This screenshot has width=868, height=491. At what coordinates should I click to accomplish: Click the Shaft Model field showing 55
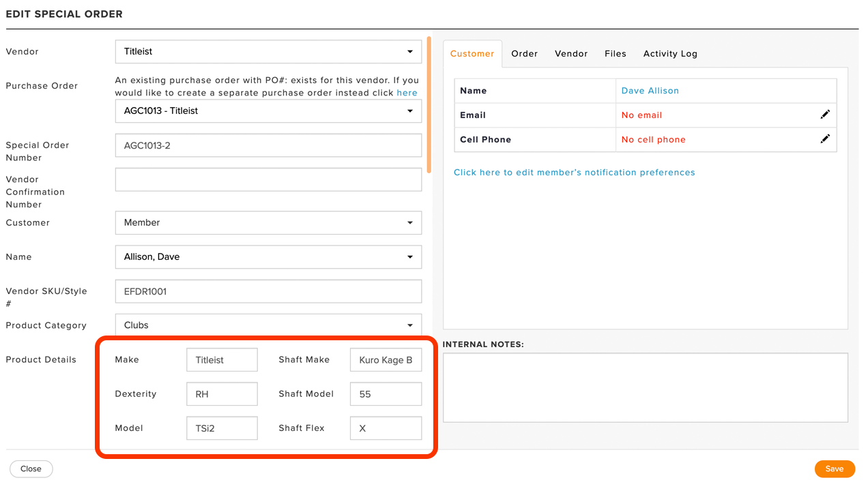tap(386, 393)
